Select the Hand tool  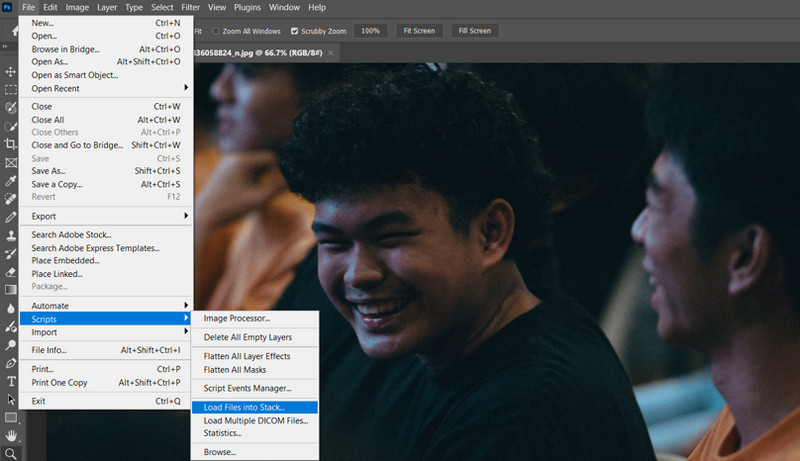point(11,436)
